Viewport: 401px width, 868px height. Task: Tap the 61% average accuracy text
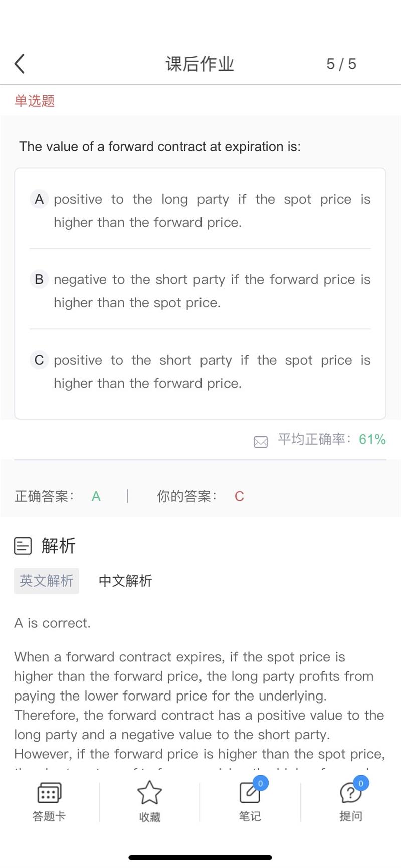click(x=372, y=440)
